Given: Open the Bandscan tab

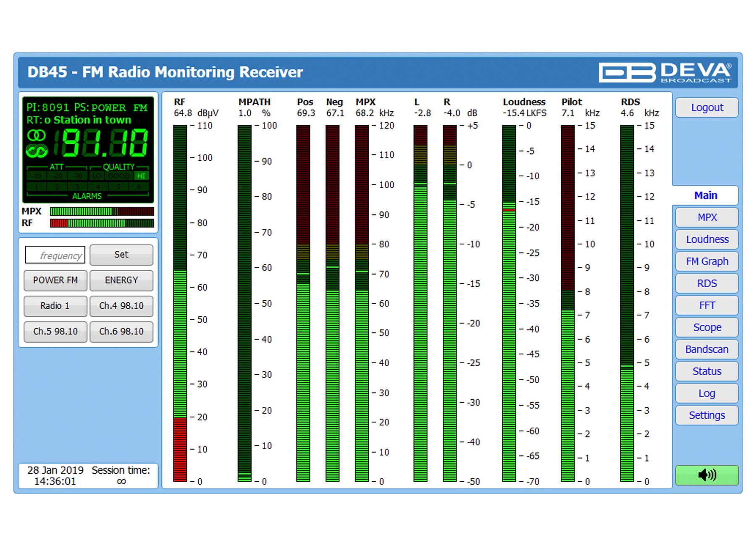Looking at the screenshot, I should click(707, 349).
